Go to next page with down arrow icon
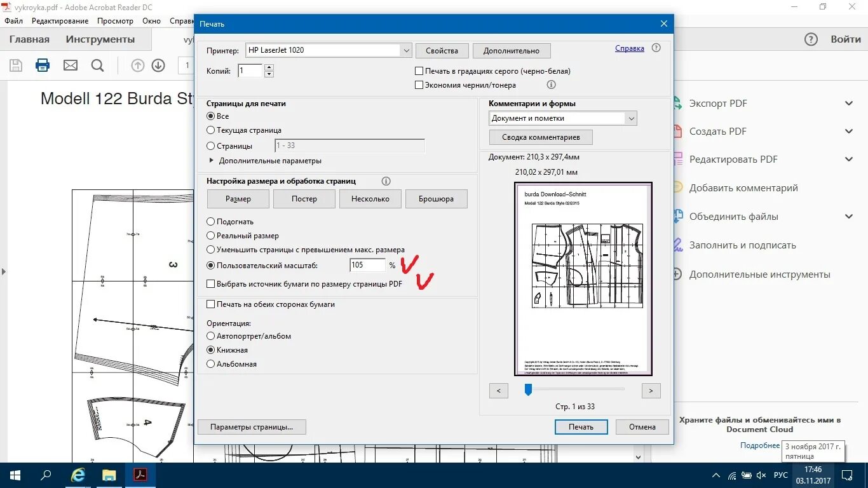Viewport: 868px width, 488px height. [x=158, y=65]
